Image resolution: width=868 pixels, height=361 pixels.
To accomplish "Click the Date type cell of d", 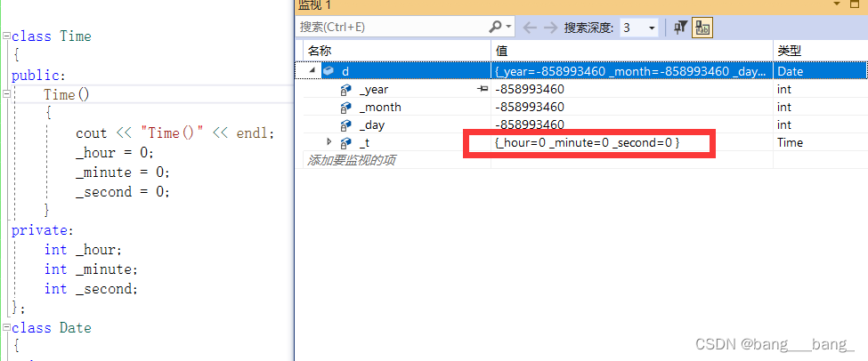I will tap(790, 71).
